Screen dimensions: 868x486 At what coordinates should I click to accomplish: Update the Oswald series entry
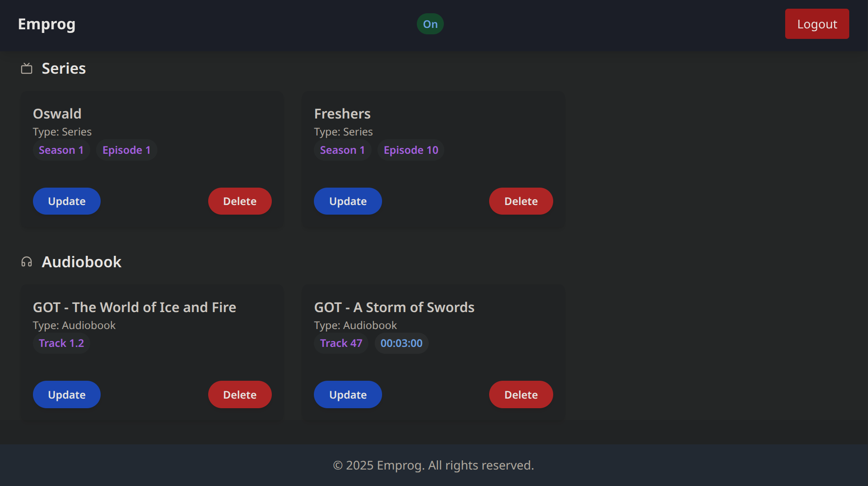click(x=67, y=201)
